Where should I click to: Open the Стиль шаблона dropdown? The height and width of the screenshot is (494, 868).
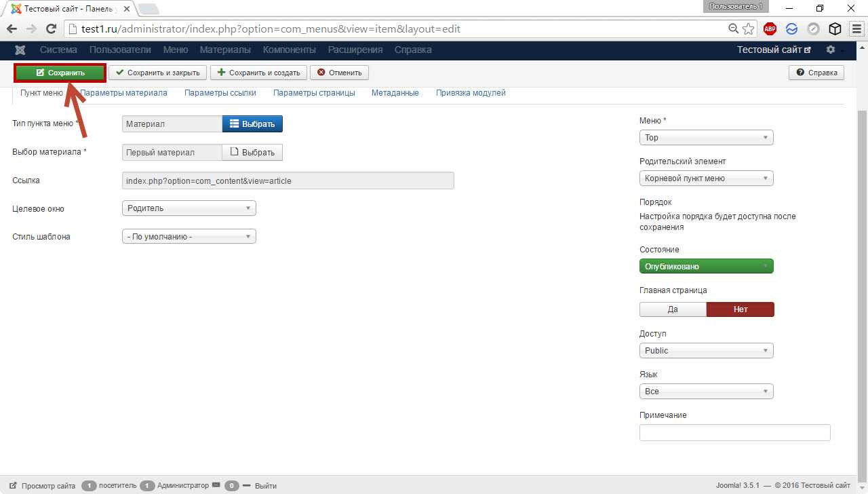coord(189,237)
